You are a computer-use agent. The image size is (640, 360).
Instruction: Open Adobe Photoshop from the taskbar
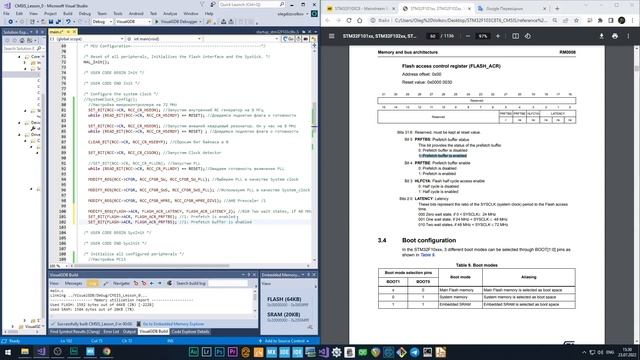click(x=219, y=352)
